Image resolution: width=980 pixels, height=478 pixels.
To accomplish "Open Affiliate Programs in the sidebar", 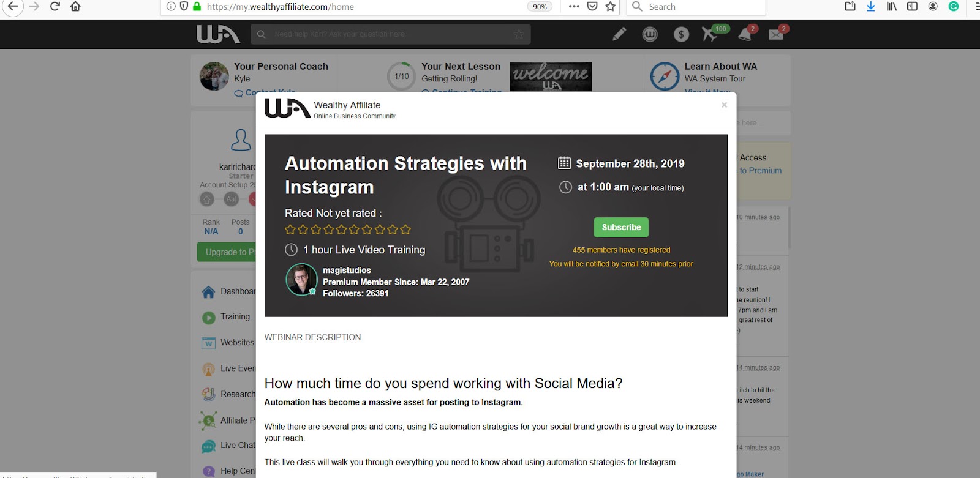I will [x=227, y=420].
